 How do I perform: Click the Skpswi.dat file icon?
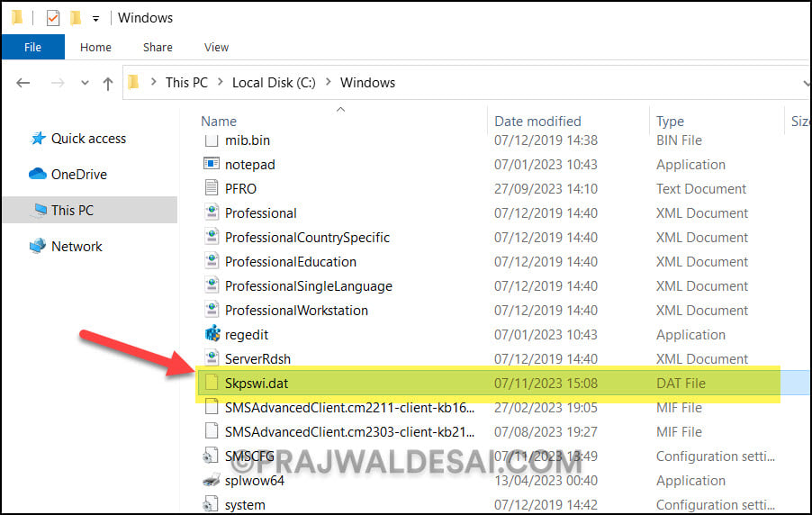pos(212,383)
